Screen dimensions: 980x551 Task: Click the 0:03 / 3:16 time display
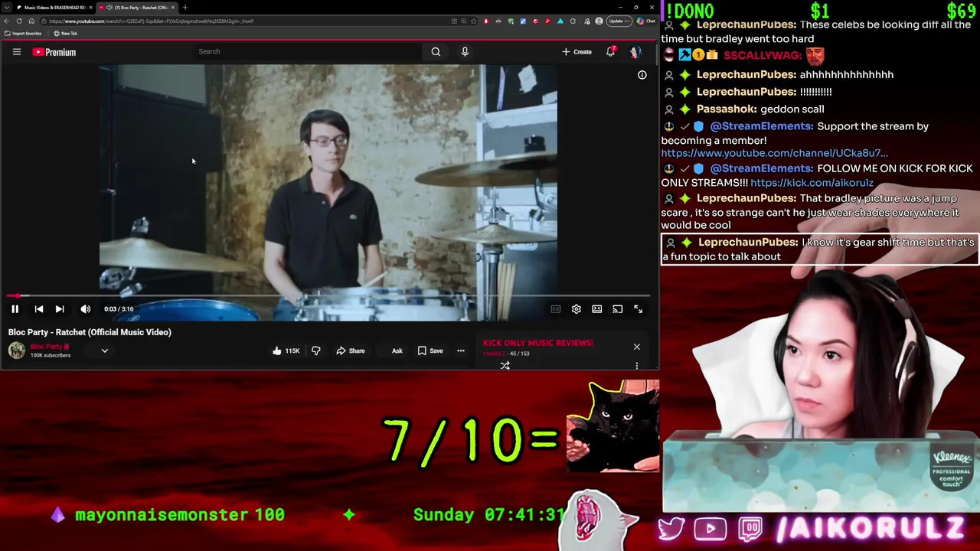pos(119,309)
